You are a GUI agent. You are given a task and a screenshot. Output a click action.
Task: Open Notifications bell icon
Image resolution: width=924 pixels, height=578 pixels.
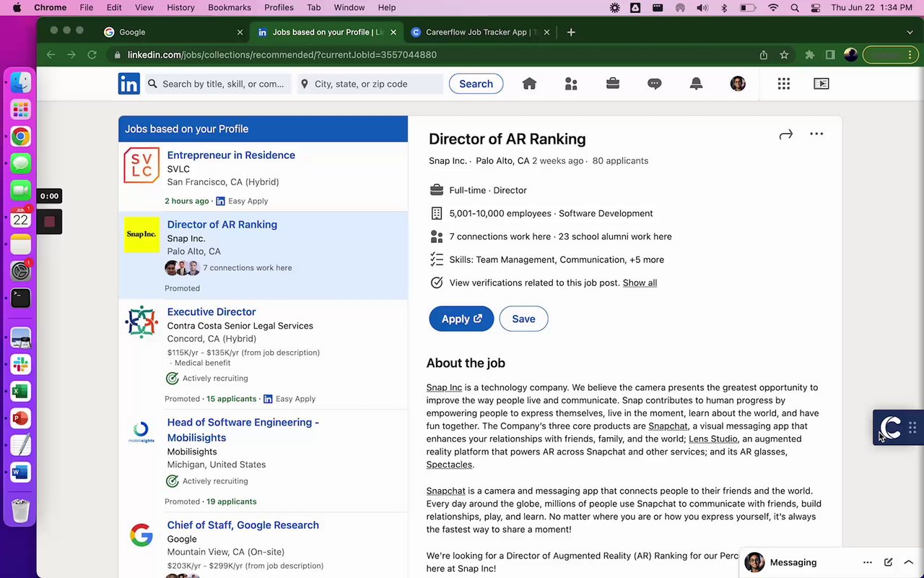coord(696,84)
